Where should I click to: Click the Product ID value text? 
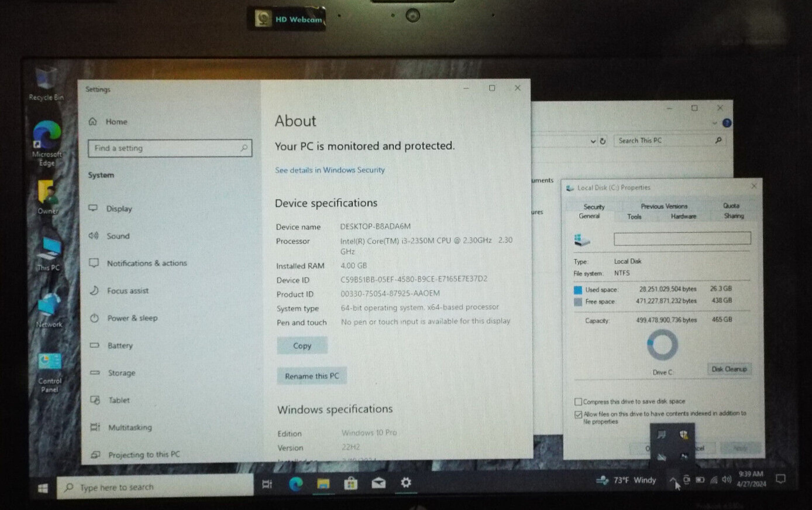pos(390,293)
